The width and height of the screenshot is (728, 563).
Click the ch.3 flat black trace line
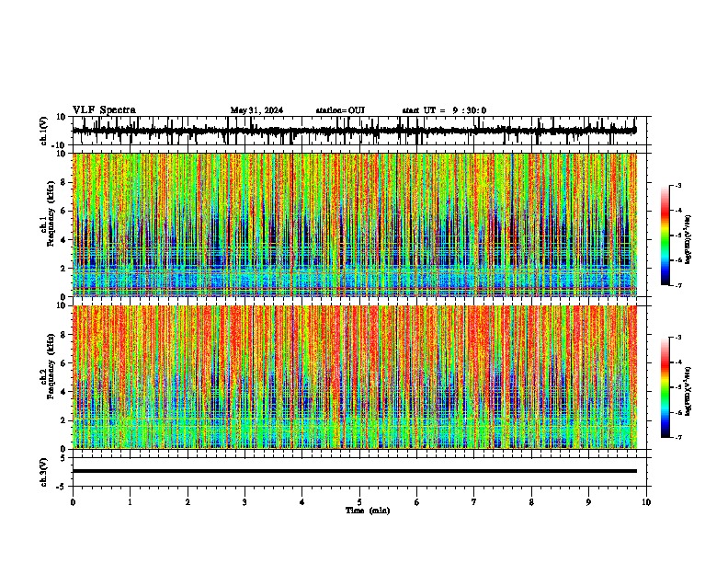pos(354,471)
